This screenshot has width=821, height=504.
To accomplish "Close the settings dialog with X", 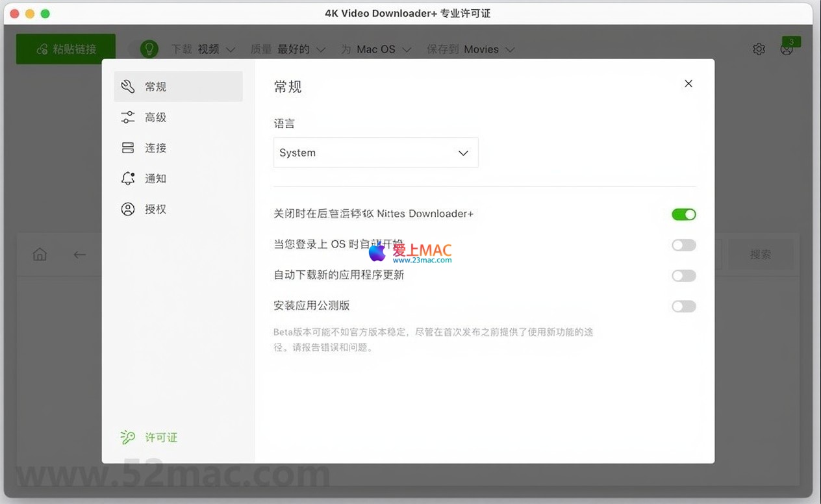I will pyautogui.click(x=688, y=84).
